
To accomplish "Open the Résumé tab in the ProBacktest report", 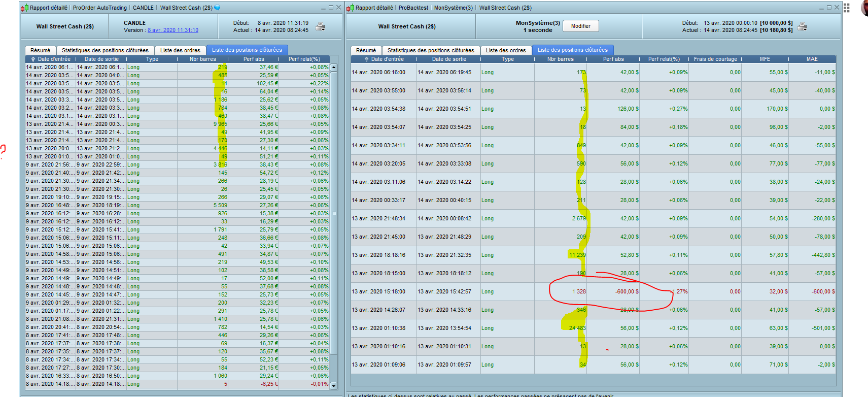I will click(x=366, y=50).
